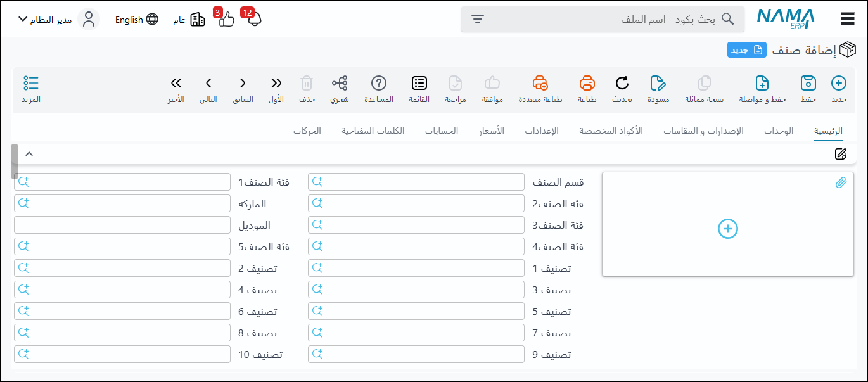
Task: Open Help (المساعدة) icon
Action: point(379,84)
